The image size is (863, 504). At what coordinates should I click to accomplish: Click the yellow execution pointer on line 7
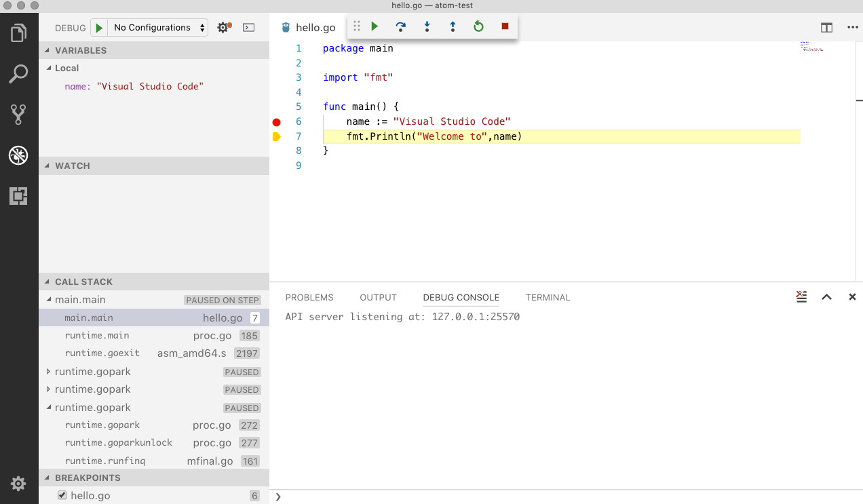[x=276, y=137]
